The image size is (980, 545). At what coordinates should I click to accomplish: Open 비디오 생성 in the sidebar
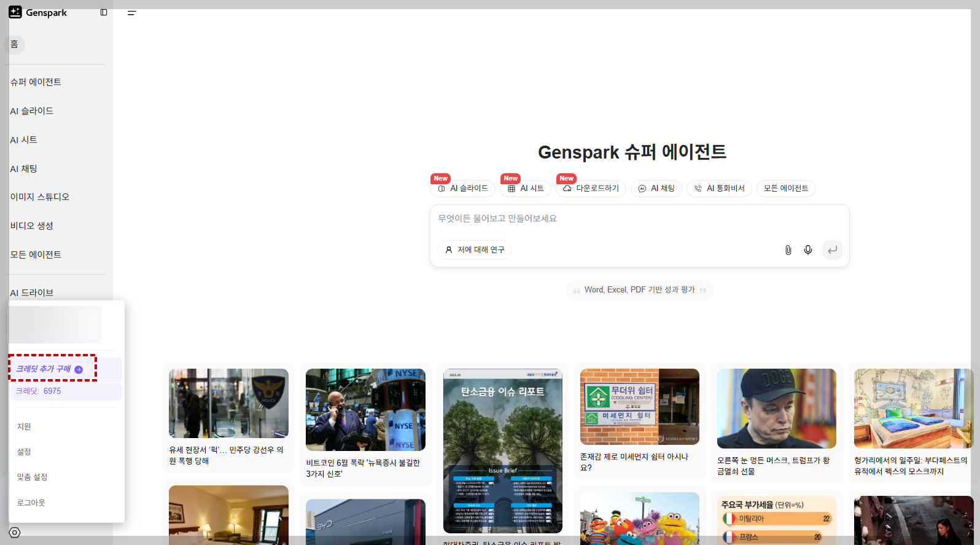coord(32,225)
